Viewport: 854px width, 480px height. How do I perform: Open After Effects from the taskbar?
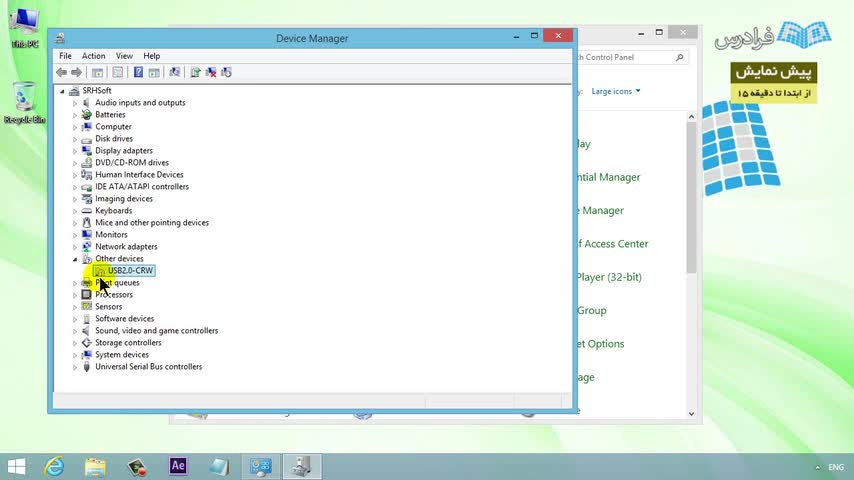pos(178,466)
